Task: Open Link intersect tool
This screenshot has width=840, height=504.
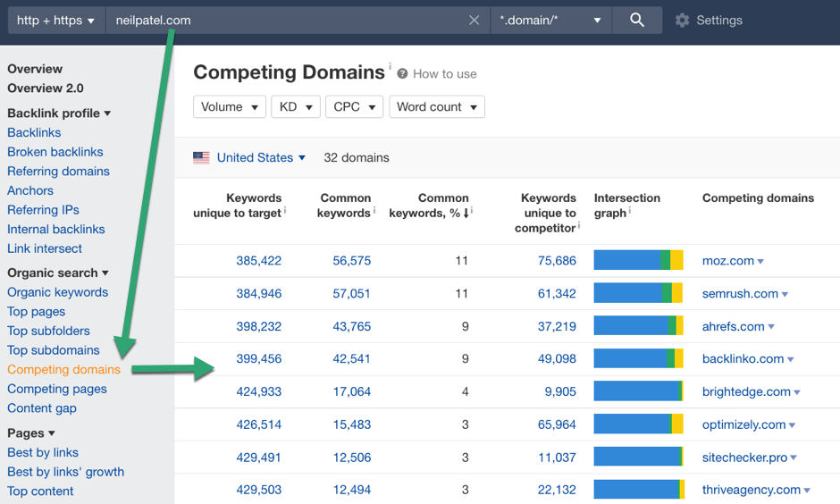Action: pyautogui.click(x=45, y=248)
